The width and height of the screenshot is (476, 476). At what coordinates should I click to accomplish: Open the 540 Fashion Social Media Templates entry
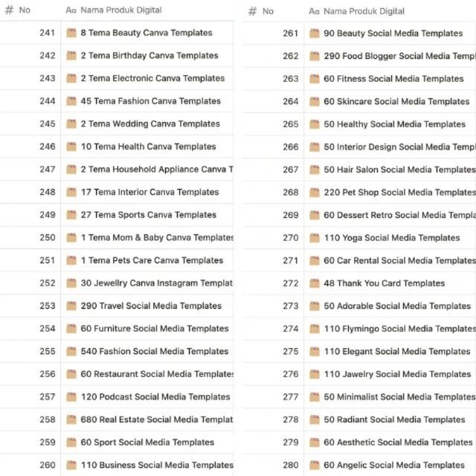point(154,352)
